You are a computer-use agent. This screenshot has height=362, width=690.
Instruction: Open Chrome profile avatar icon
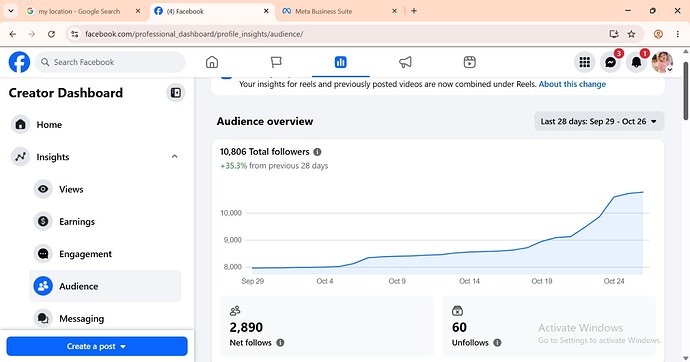658,34
